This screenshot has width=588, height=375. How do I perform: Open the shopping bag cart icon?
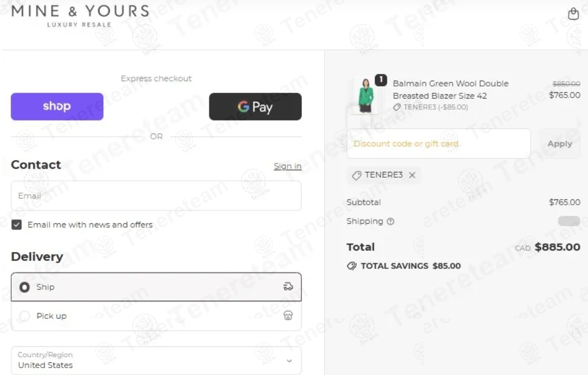tap(573, 14)
